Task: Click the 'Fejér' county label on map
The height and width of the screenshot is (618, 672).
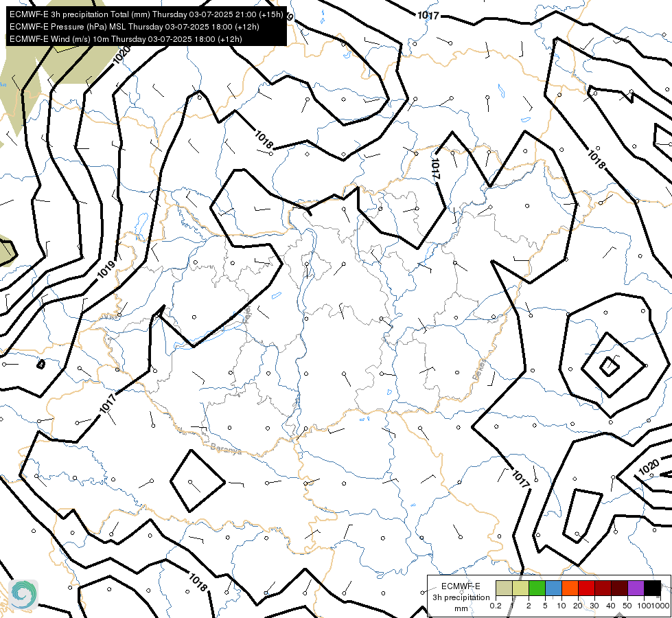Action: click(247, 314)
